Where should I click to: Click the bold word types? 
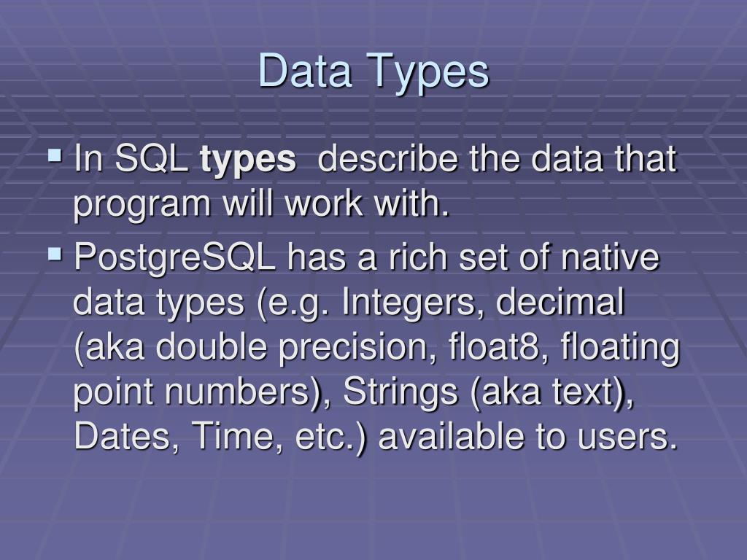(x=248, y=160)
